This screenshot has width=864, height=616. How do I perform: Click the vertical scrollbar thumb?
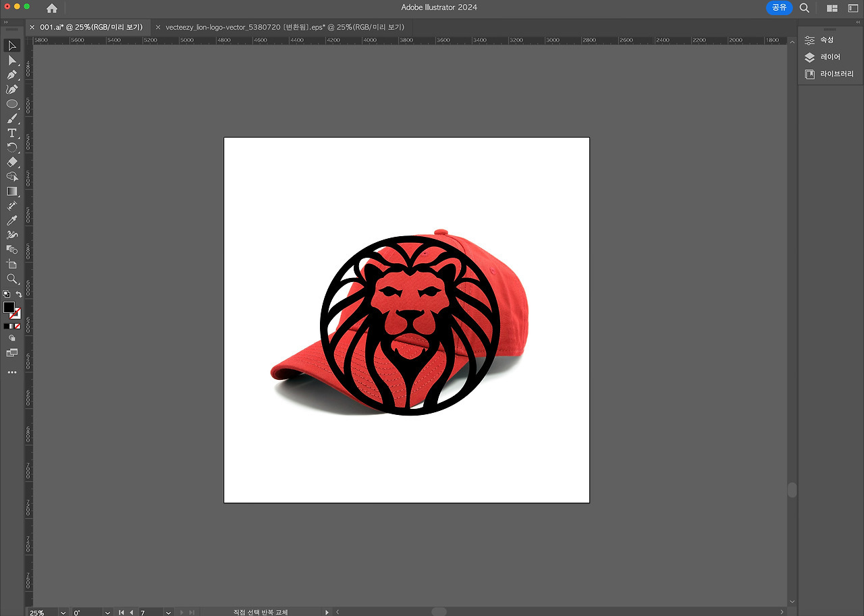pyautogui.click(x=792, y=491)
